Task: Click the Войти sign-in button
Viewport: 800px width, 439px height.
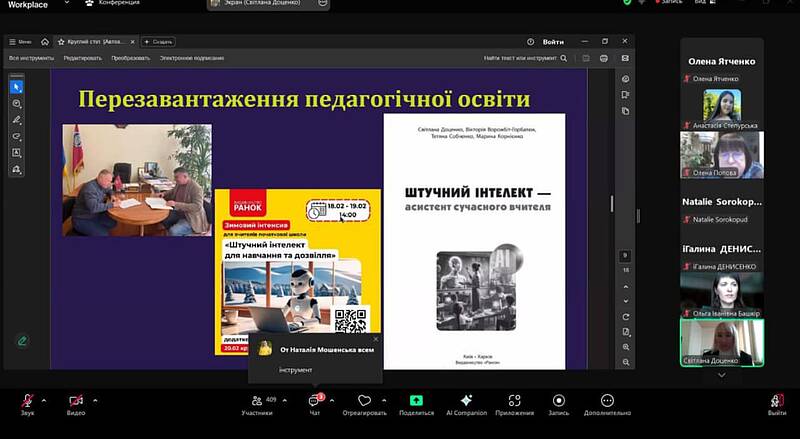Action: 553,42
